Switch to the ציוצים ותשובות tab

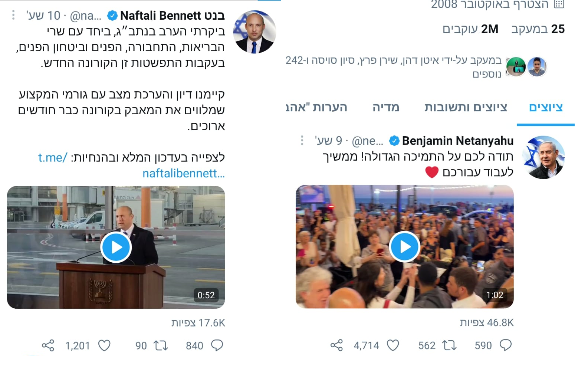pos(466,107)
